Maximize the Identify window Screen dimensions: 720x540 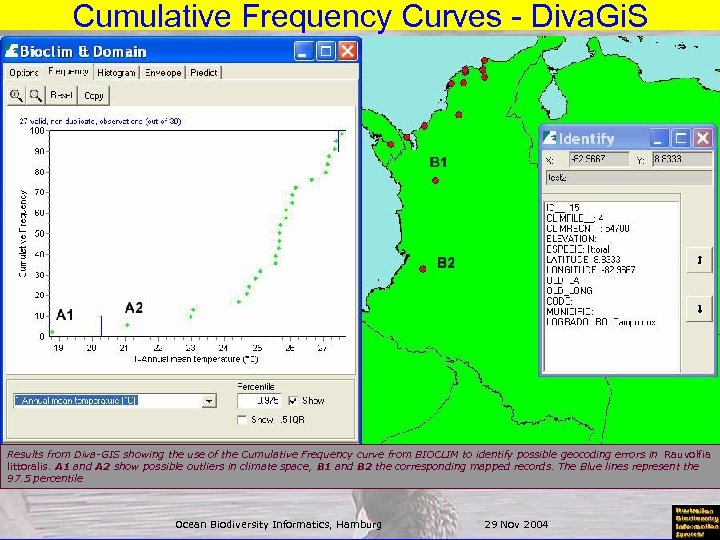(x=681, y=138)
